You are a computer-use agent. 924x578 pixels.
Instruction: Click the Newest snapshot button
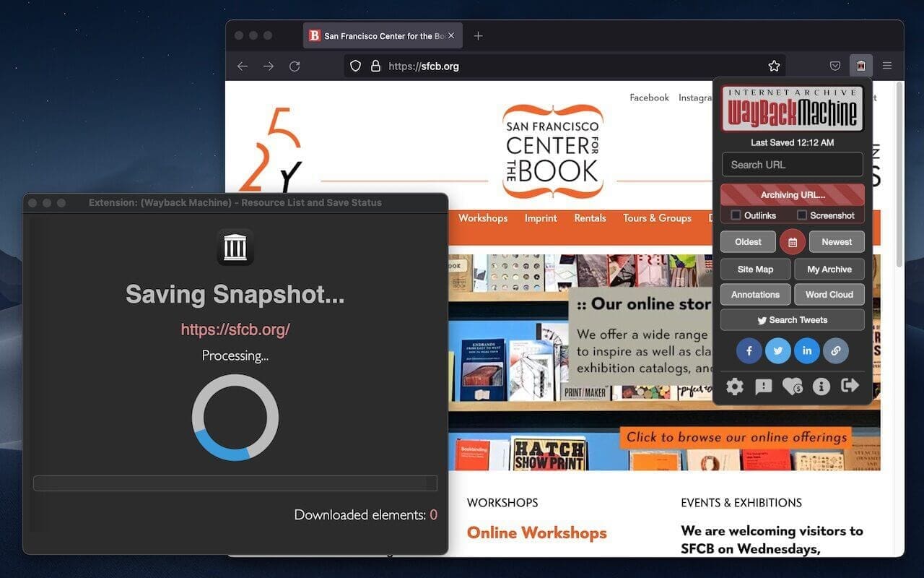pos(837,242)
